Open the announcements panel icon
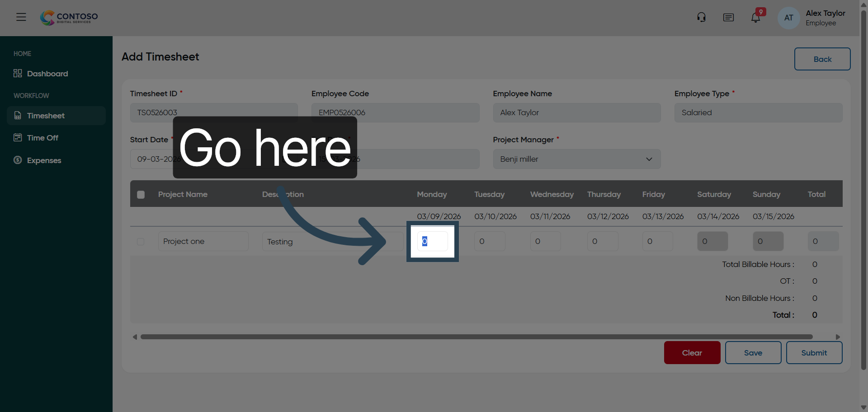 coord(728,17)
